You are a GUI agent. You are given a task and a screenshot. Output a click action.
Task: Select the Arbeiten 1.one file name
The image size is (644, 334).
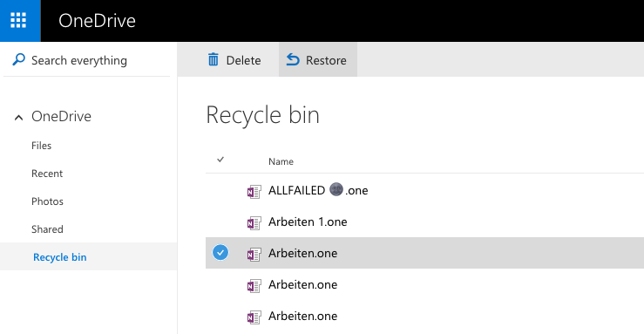[308, 222]
